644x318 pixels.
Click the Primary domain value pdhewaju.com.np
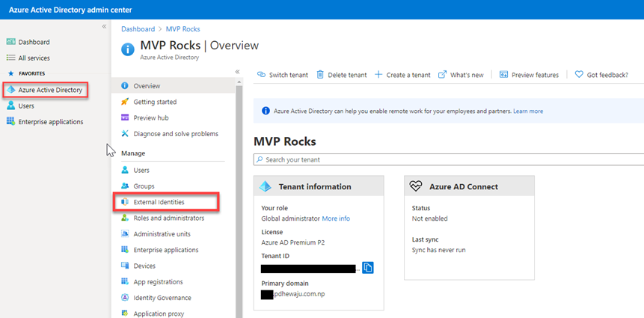301,294
